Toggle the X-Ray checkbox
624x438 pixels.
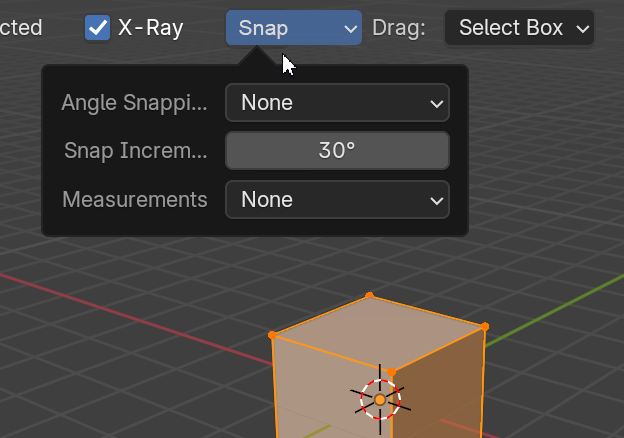(98, 28)
